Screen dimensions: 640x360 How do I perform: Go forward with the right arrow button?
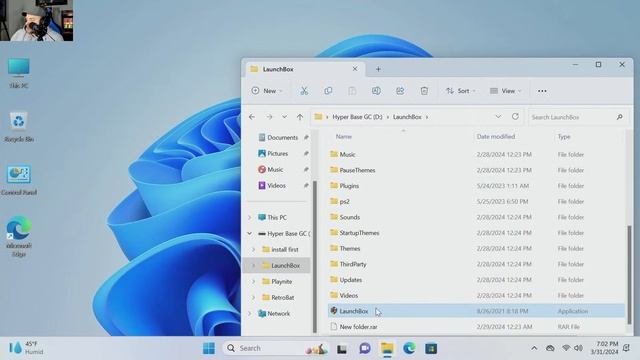click(x=269, y=117)
